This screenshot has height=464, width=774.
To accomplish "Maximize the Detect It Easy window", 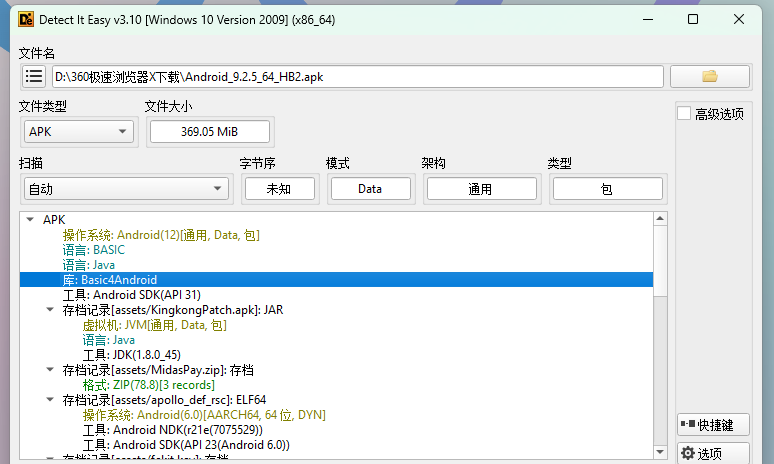I will pyautogui.click(x=693, y=20).
